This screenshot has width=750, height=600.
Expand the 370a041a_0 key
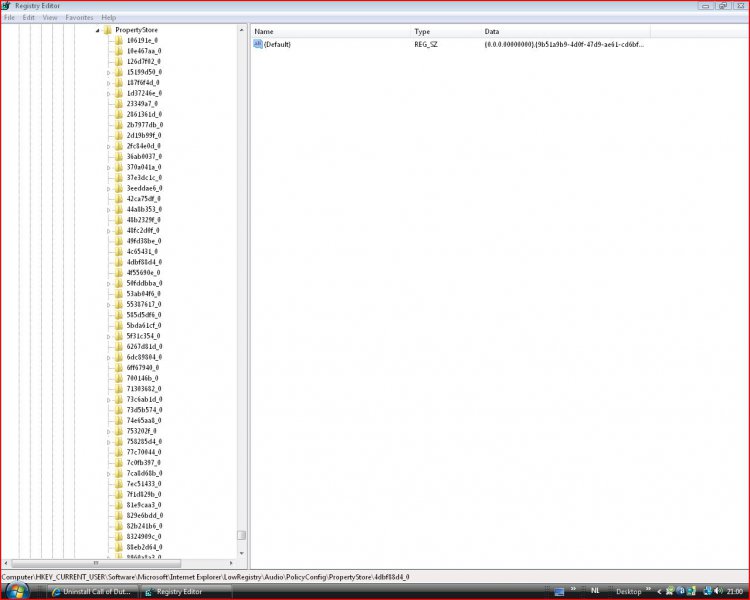coord(109,167)
